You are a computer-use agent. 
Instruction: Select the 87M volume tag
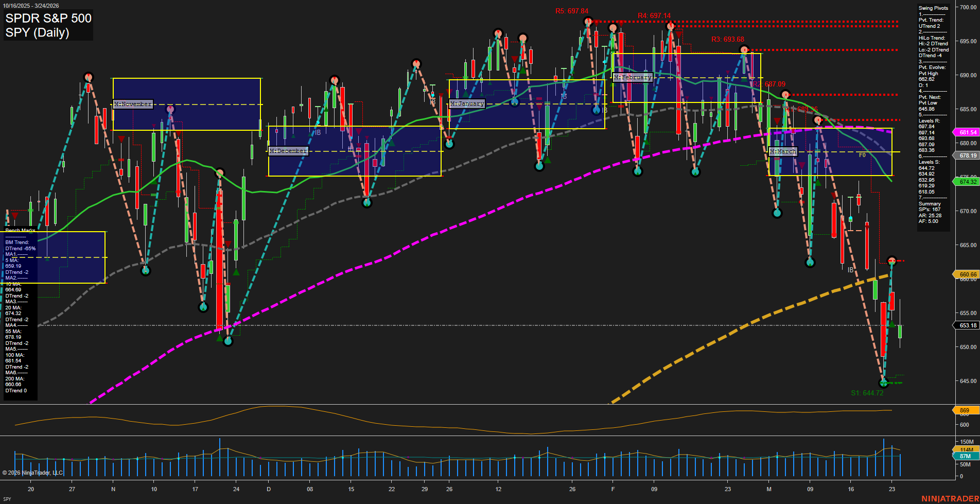pyautogui.click(x=965, y=456)
